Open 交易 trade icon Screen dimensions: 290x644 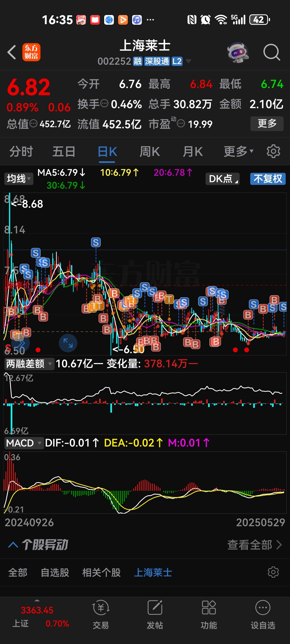pos(101,614)
